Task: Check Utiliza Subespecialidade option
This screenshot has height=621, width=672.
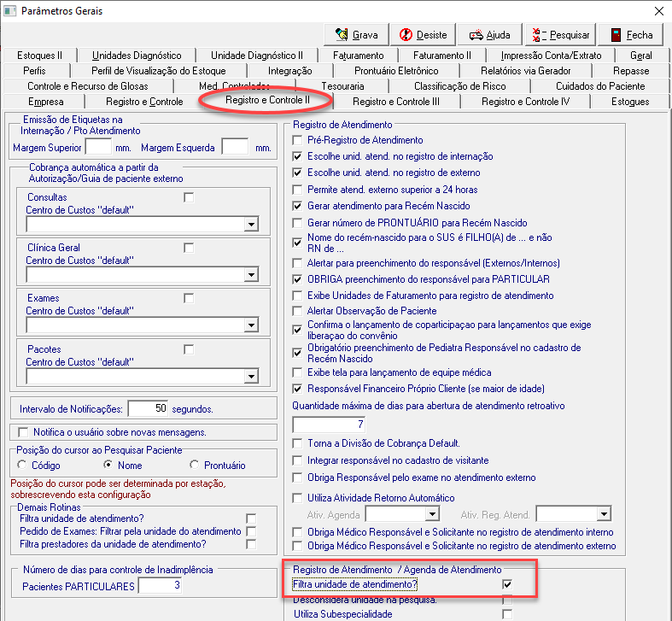Action: coord(507,614)
